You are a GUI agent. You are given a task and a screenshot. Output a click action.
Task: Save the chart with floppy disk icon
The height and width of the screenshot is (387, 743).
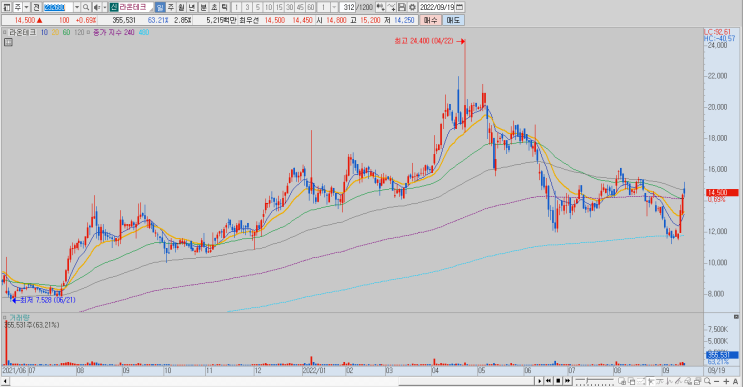[402, 7]
